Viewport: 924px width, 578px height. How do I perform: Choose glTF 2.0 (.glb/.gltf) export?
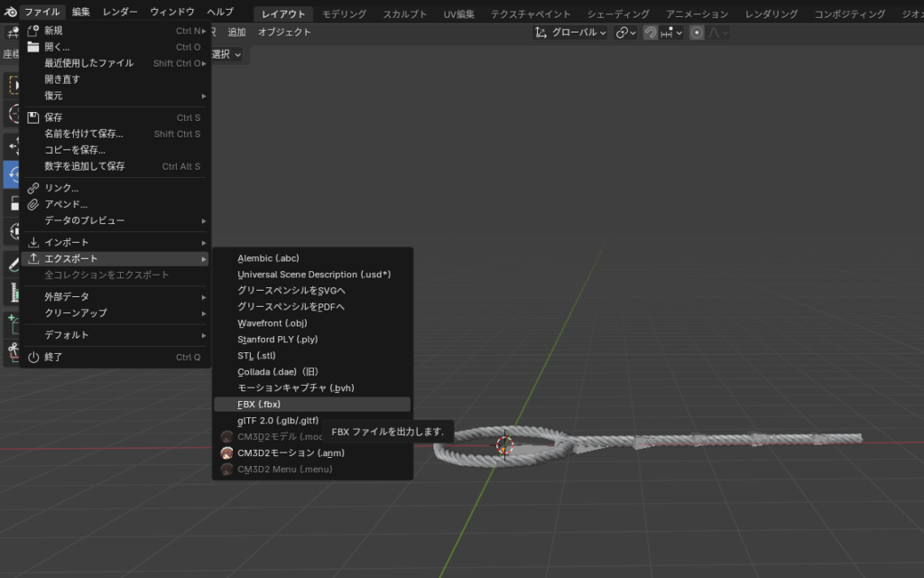tap(278, 421)
